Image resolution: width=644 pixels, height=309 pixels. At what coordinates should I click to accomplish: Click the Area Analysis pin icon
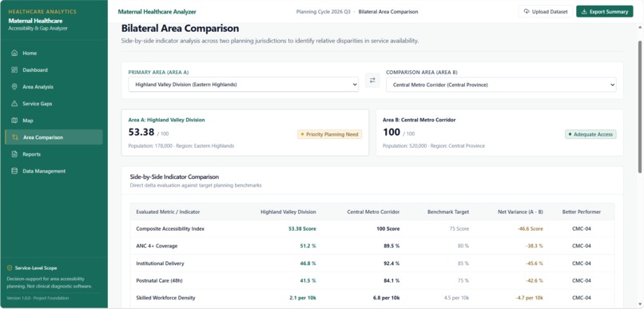coord(15,86)
